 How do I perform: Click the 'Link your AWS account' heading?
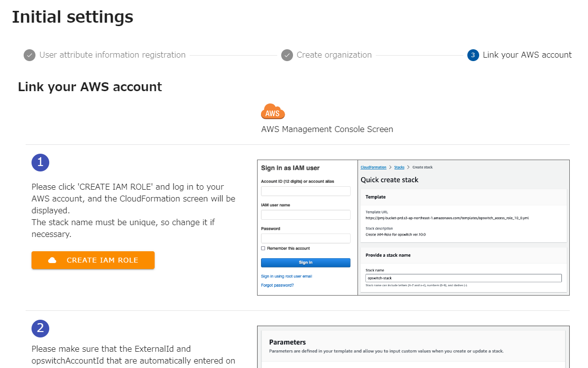90,87
